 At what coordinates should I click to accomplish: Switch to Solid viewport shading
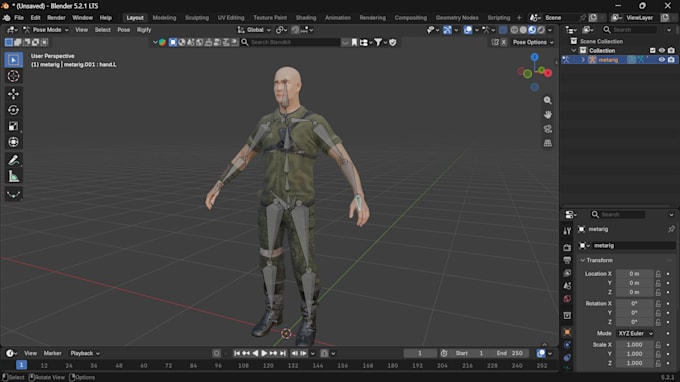(x=523, y=30)
